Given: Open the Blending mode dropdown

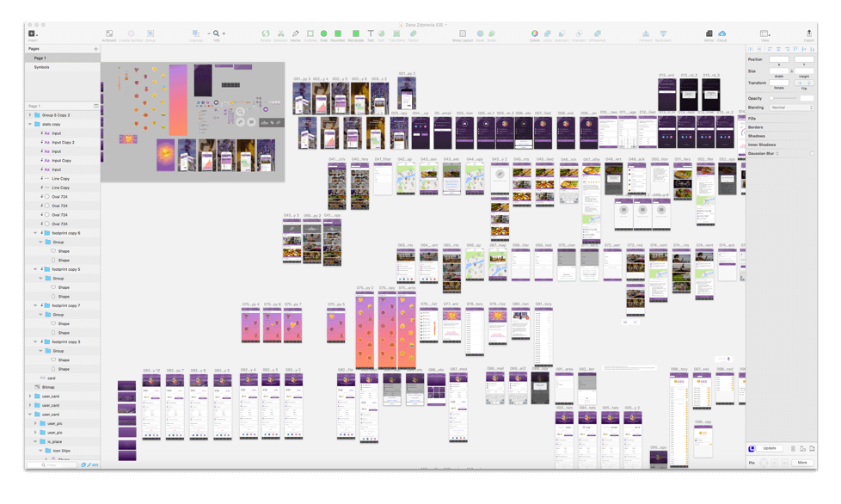Looking at the screenshot, I should click(791, 108).
